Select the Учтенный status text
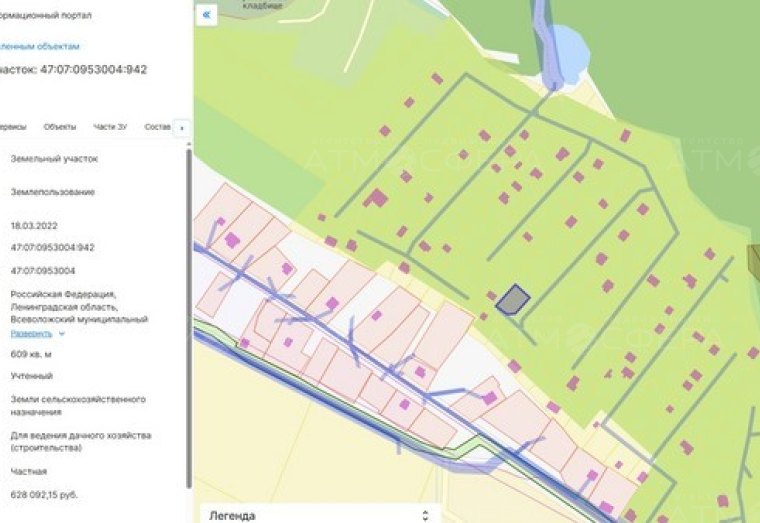760x523 pixels. [32, 376]
